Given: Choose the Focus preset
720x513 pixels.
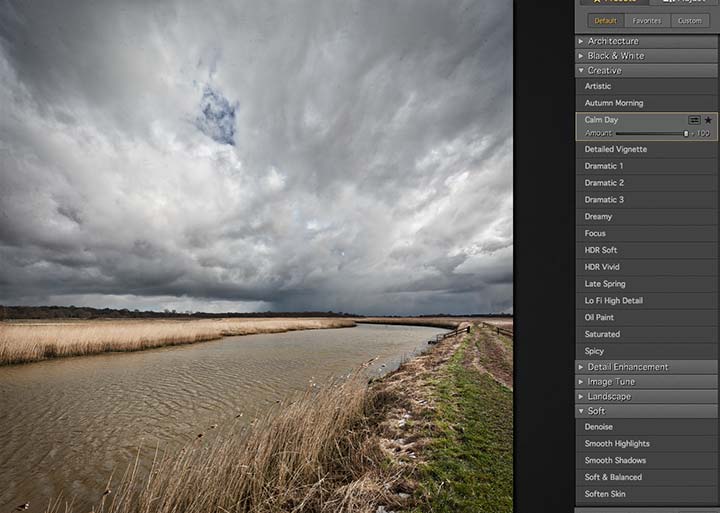Looking at the screenshot, I should 646,234.
